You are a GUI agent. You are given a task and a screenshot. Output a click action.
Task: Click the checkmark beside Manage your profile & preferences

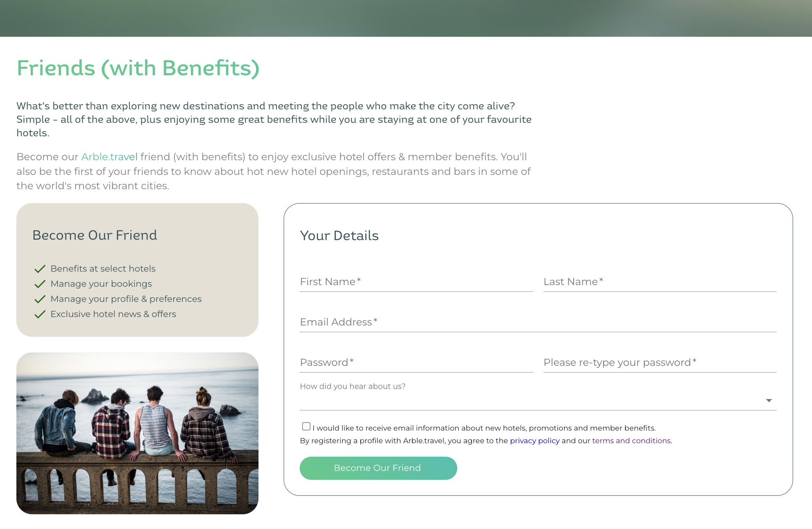click(x=40, y=299)
